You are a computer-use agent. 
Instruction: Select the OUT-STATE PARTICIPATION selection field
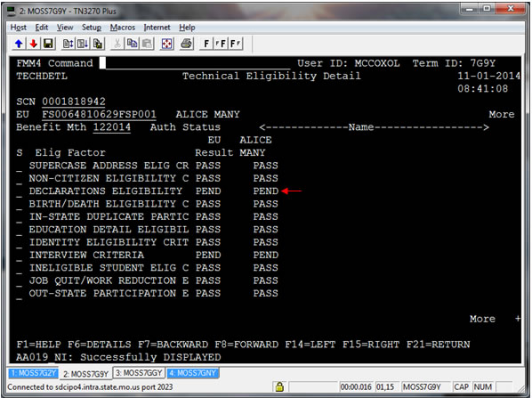(20, 294)
